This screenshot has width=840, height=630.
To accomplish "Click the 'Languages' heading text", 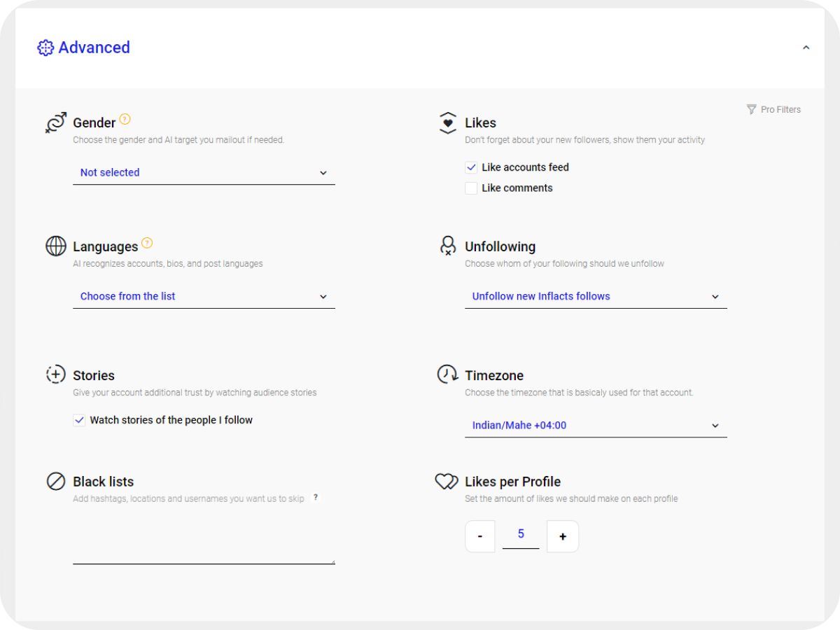I will 105,247.
